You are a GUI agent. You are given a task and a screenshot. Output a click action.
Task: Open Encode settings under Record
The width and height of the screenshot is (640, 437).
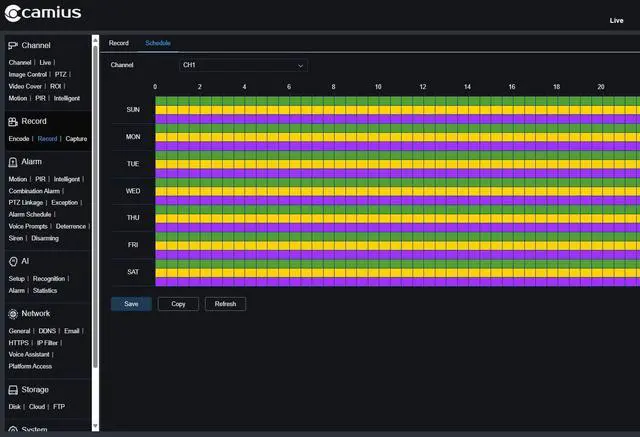tap(19, 139)
